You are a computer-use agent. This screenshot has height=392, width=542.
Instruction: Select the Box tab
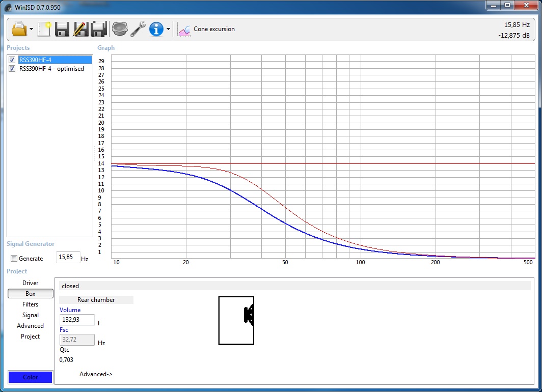coord(31,294)
